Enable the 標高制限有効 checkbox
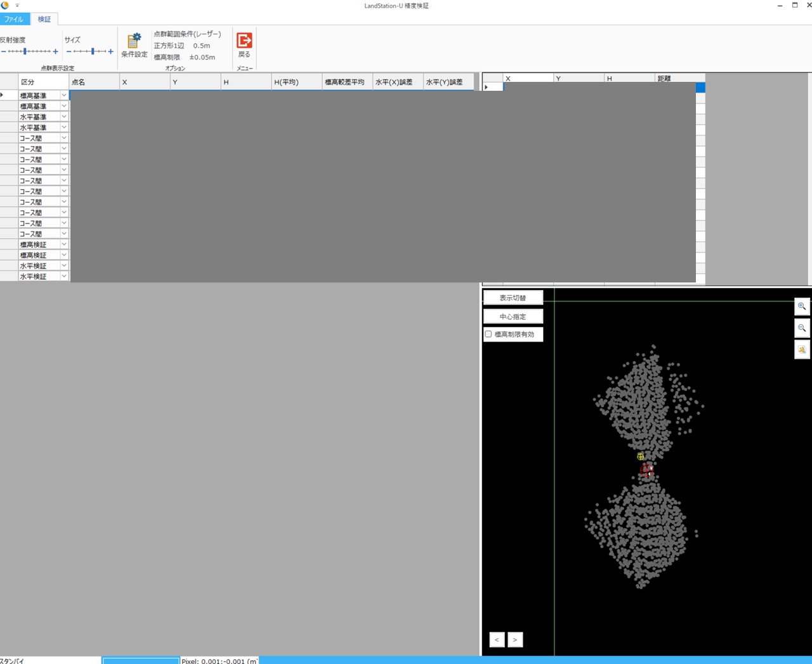Screen dimensions: 812x664 pos(488,334)
